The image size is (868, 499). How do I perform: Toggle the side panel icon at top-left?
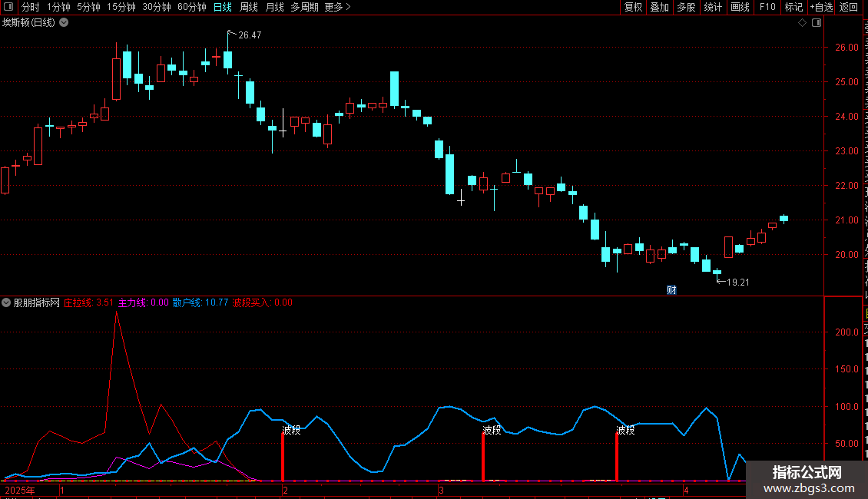point(8,7)
